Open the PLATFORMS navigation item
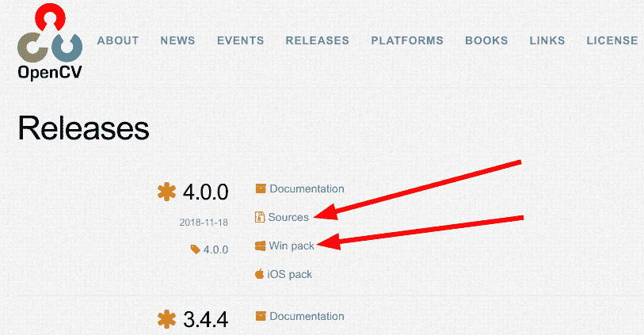Viewport: 644px width, 335px height. 407,40
